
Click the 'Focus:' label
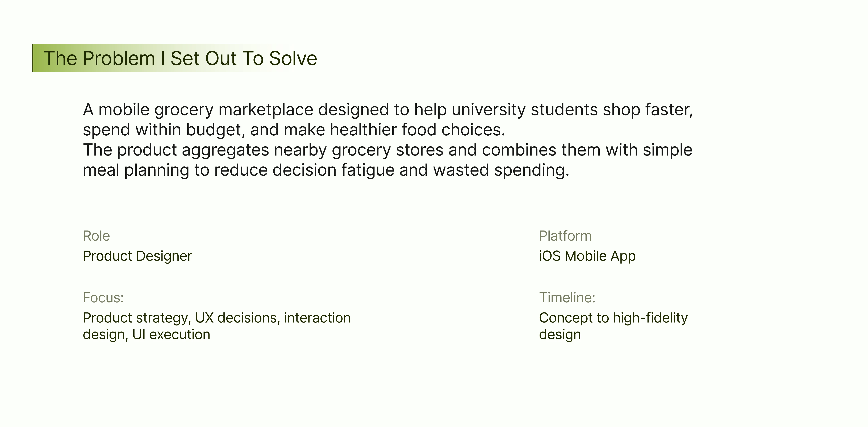tap(103, 298)
